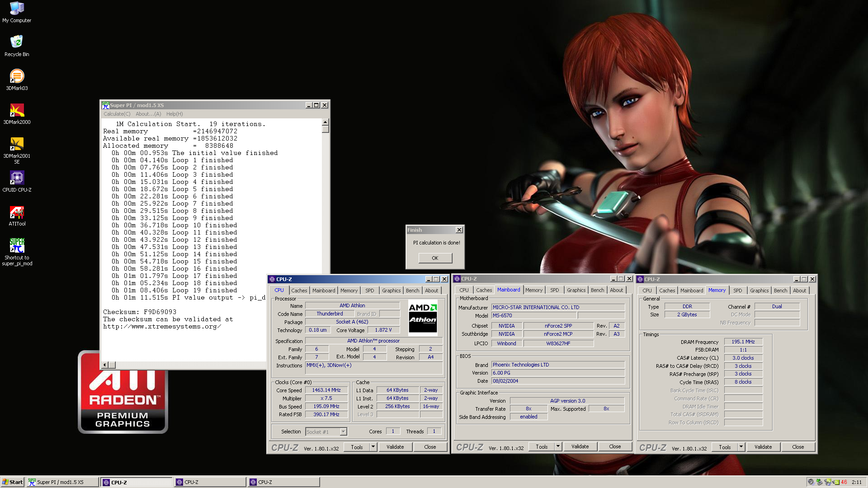Open SPD tab in first CPU-Z window
This screenshot has width=868, height=488.
click(370, 291)
